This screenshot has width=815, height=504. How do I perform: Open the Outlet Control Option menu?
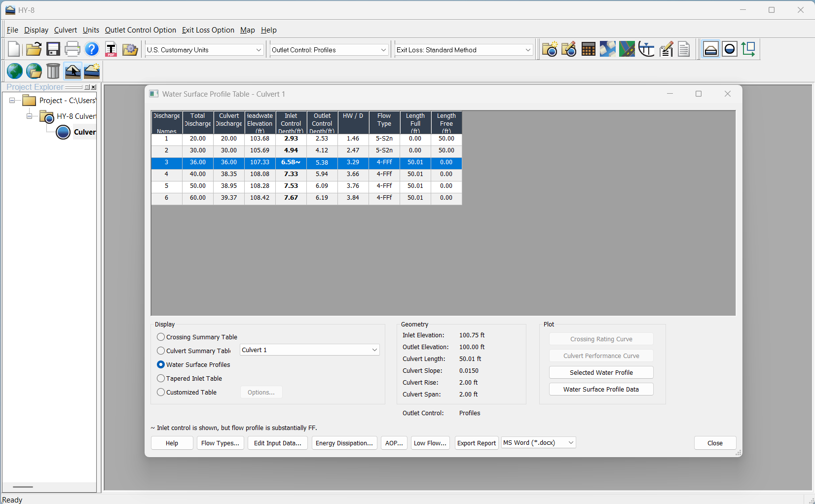[x=141, y=30]
